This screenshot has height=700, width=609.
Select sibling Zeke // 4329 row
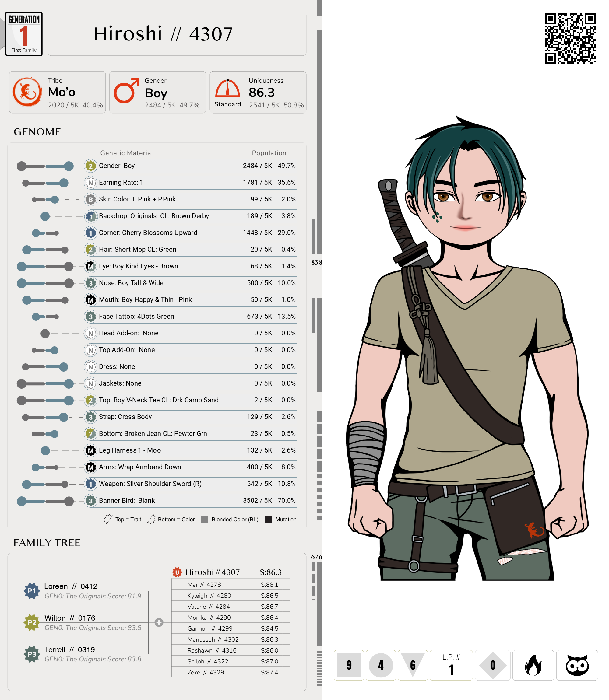click(231, 672)
